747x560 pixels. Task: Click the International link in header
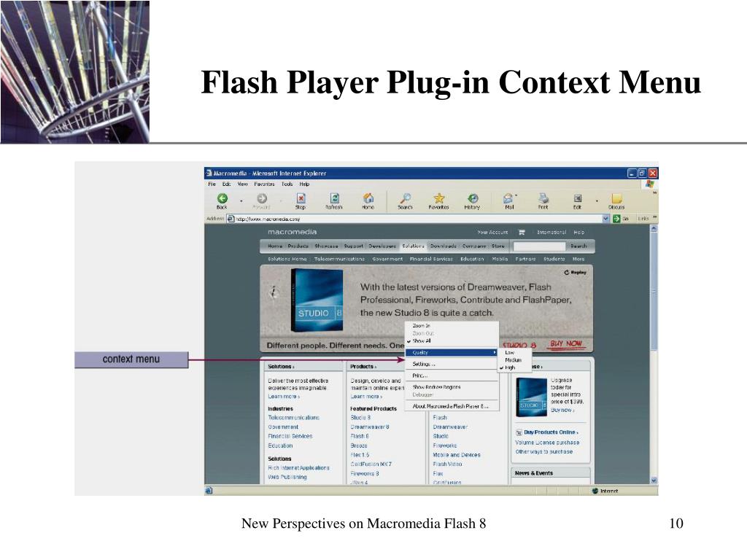click(x=551, y=233)
